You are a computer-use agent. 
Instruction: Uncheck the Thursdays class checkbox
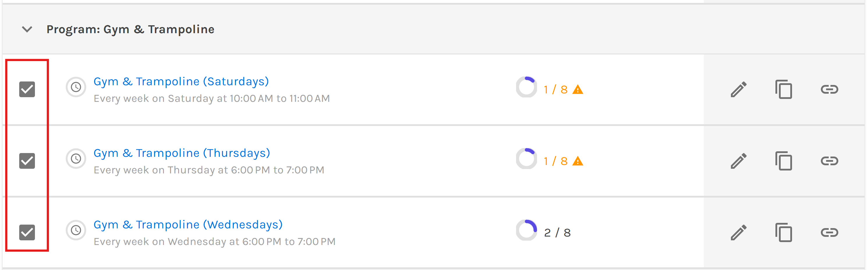tap(27, 161)
